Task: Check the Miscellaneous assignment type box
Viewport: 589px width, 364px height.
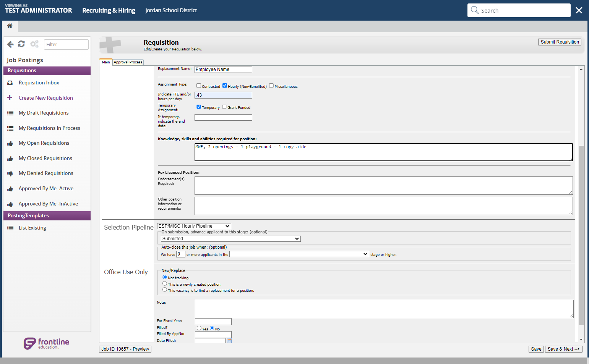Action: point(271,86)
